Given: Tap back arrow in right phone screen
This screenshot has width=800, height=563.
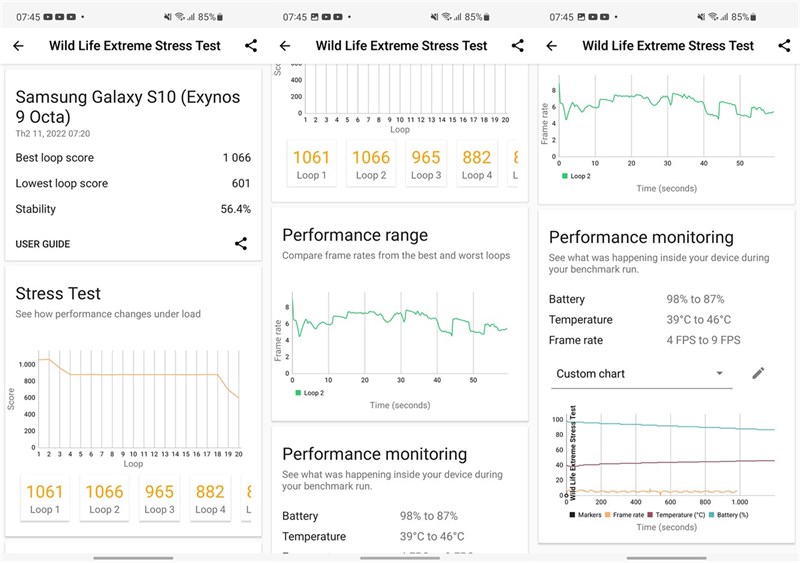Looking at the screenshot, I should [x=552, y=46].
